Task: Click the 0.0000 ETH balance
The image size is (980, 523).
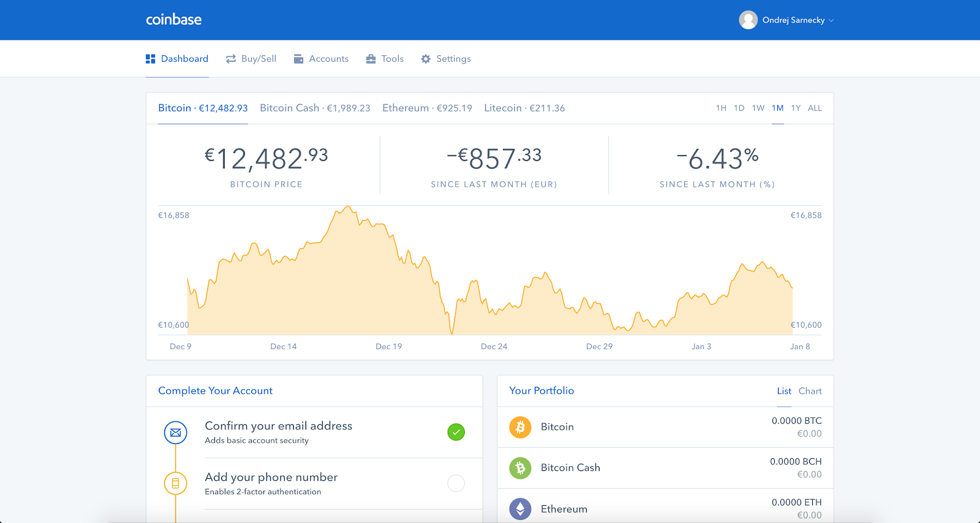Action: tap(796, 502)
